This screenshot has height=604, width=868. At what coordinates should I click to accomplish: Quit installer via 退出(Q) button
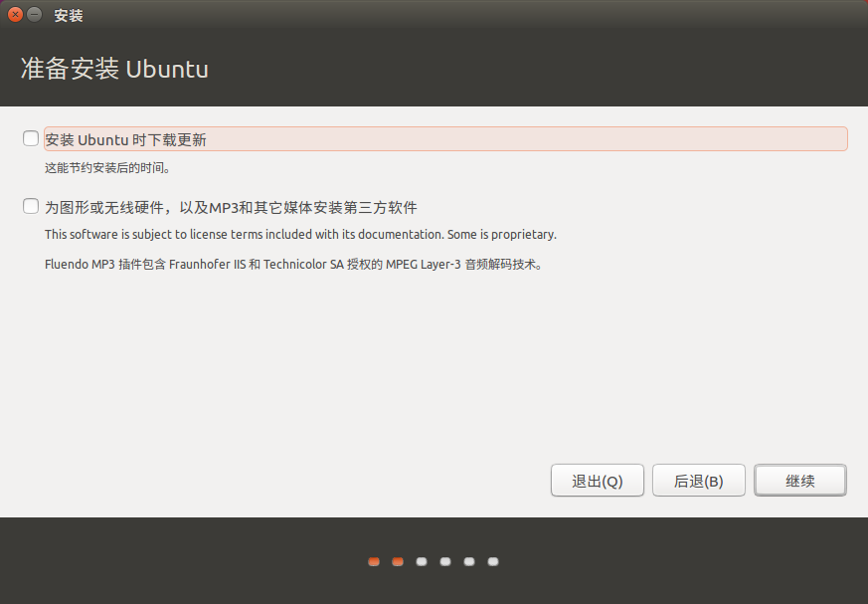(598, 481)
